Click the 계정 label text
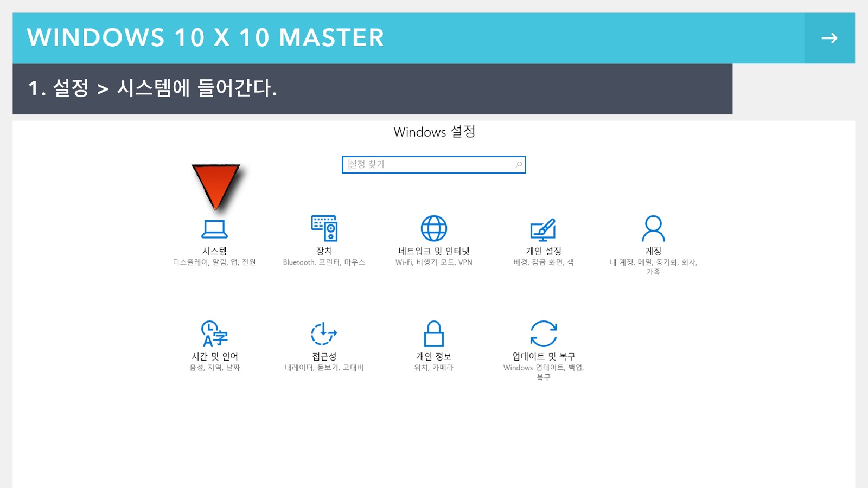This screenshot has width=868, height=488. click(x=653, y=251)
